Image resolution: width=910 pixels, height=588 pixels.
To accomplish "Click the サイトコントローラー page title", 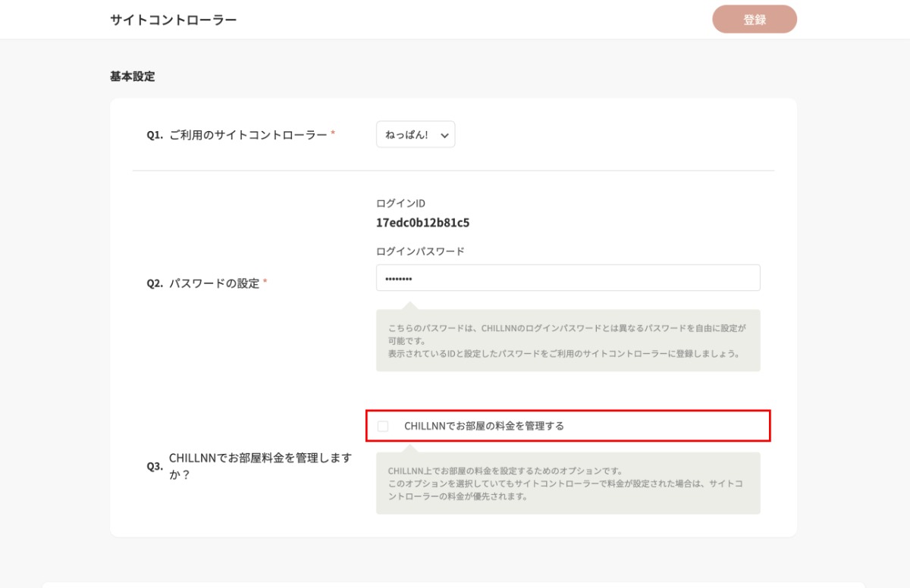I will 174,20.
